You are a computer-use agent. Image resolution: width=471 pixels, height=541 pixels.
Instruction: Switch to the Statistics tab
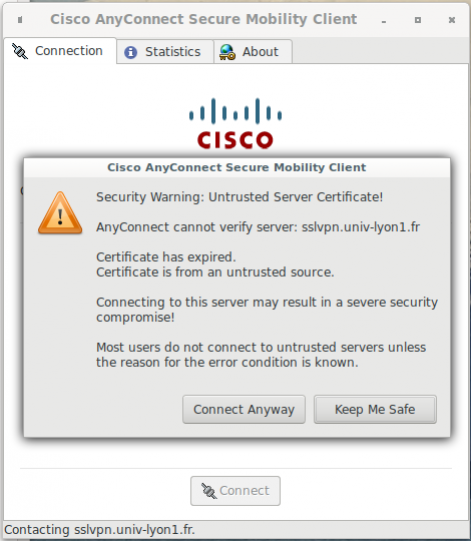[165, 52]
